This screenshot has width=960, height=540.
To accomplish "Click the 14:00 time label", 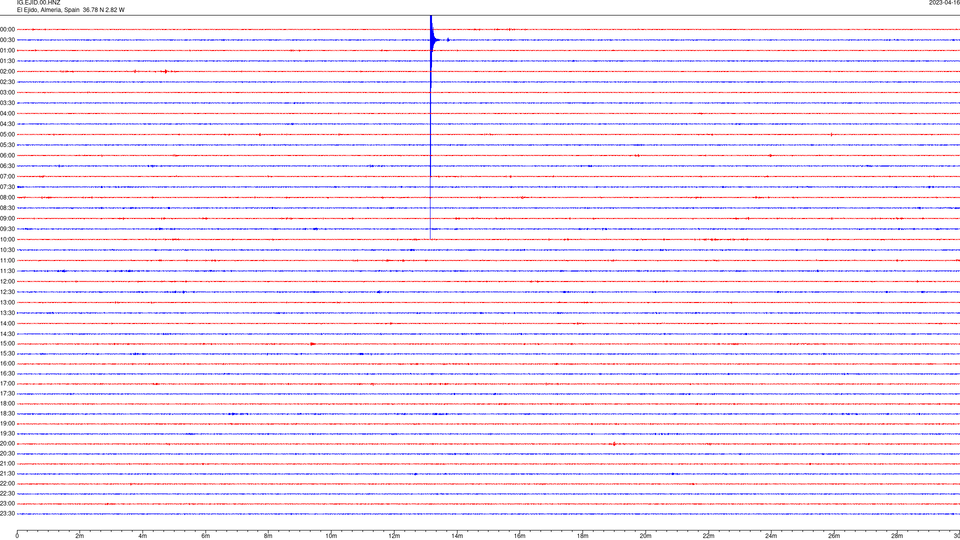I will click(x=7, y=324).
